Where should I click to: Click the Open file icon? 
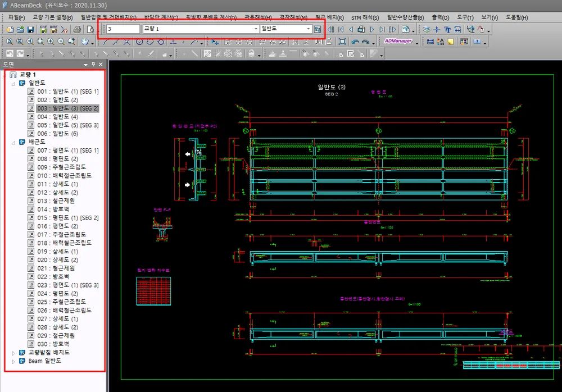pos(20,29)
